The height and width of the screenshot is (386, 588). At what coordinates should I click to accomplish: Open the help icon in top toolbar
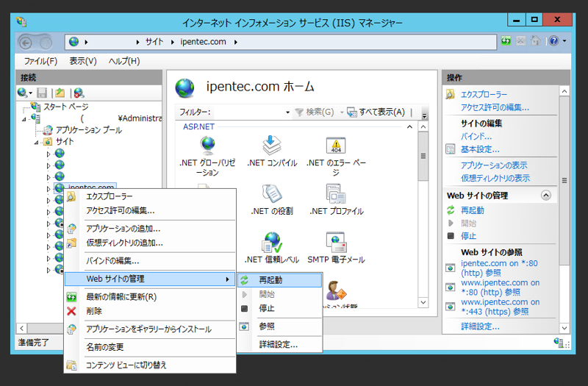[x=553, y=40]
